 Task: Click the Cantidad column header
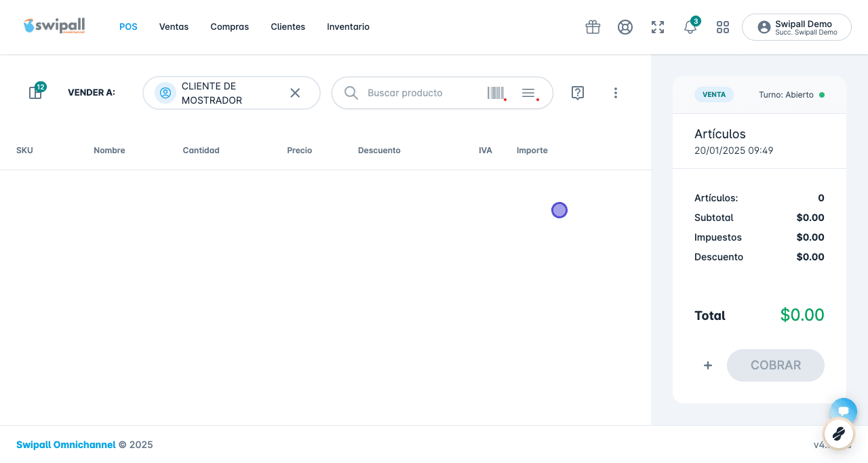(201, 150)
